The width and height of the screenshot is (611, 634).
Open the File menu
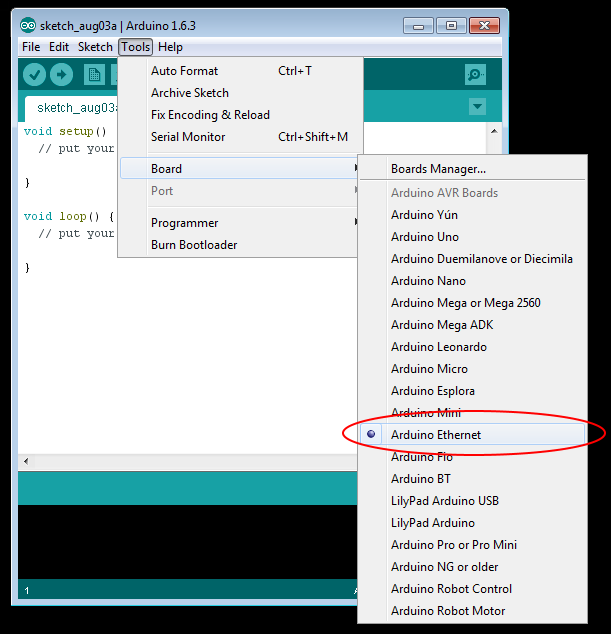pyautogui.click(x=31, y=47)
